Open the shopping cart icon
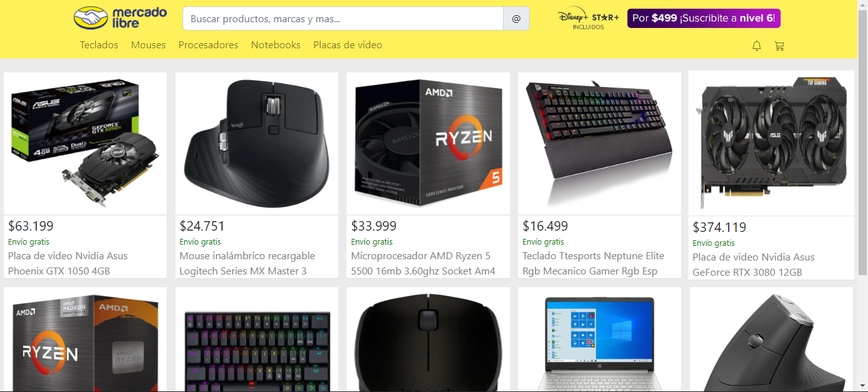This screenshot has height=392, width=868. click(x=779, y=46)
